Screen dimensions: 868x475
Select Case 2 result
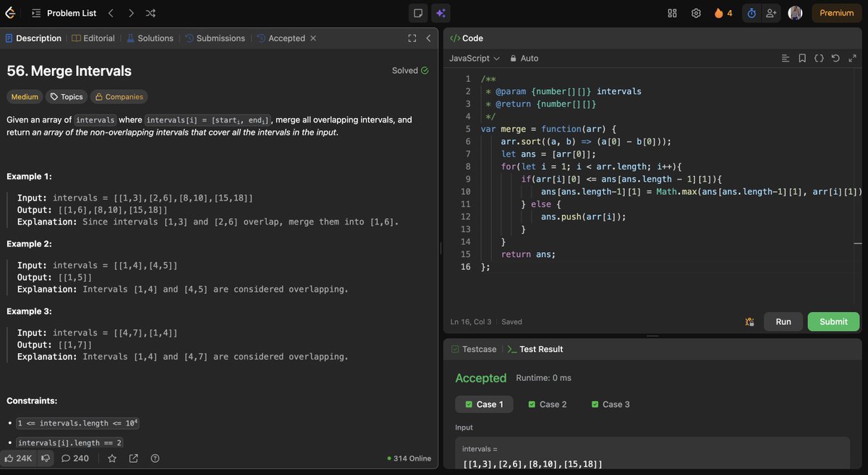coord(548,404)
